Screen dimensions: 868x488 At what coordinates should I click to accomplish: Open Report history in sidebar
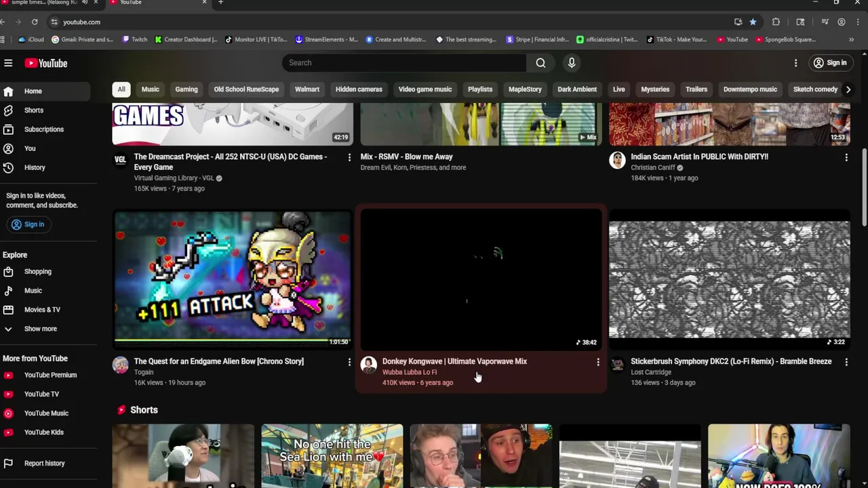pyautogui.click(x=45, y=463)
